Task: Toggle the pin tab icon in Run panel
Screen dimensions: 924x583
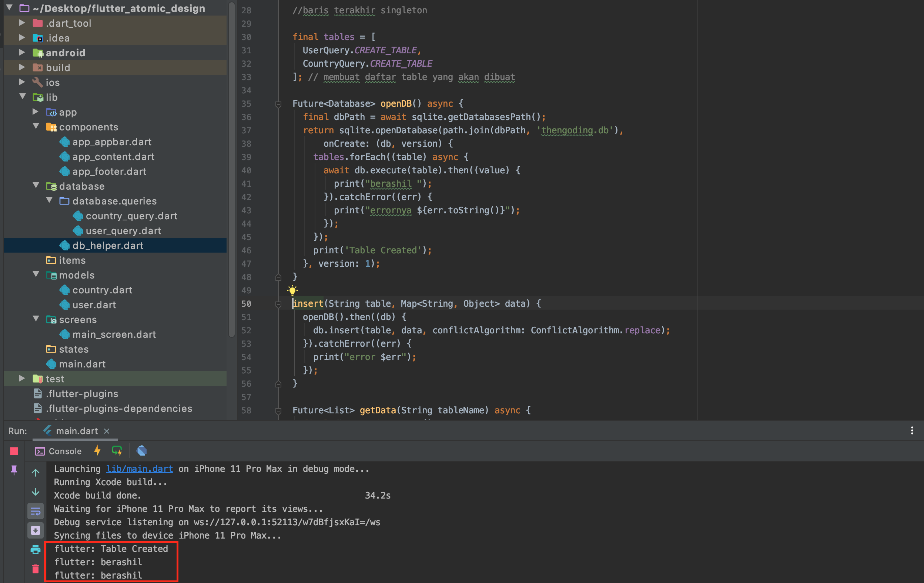Action: tap(14, 470)
